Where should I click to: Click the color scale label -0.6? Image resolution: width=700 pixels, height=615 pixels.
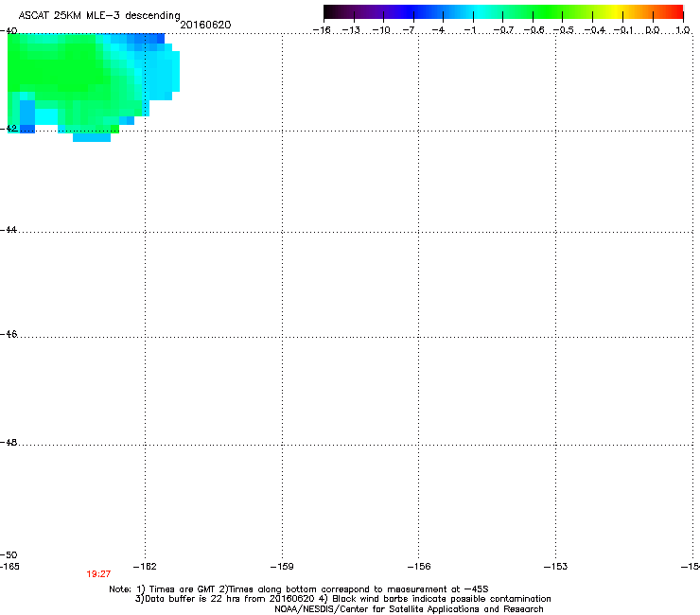pyautogui.click(x=534, y=30)
